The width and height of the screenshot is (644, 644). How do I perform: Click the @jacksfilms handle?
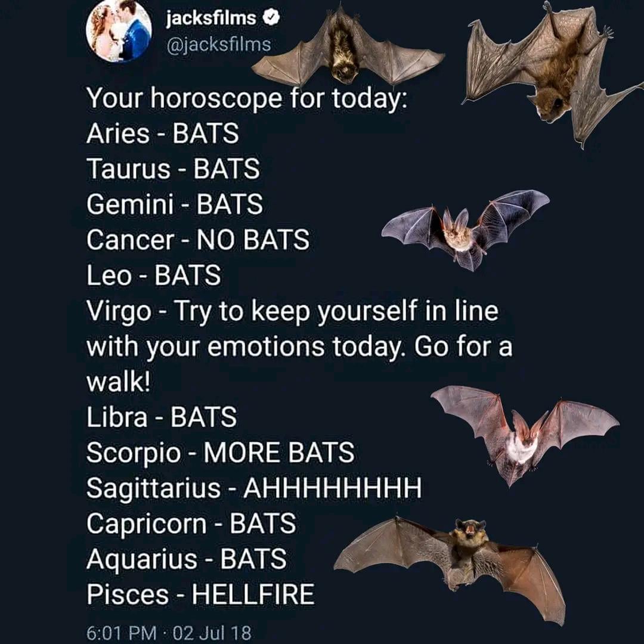tap(218, 44)
